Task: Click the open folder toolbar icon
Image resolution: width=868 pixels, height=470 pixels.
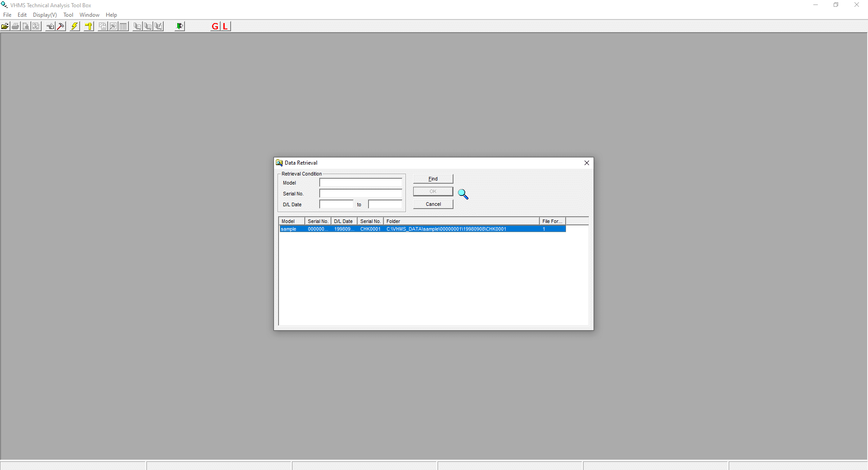Action: [5, 26]
